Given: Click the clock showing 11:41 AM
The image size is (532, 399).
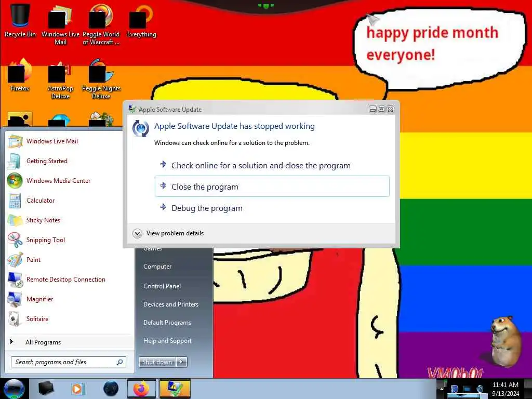Looking at the screenshot, I should click(505, 389).
